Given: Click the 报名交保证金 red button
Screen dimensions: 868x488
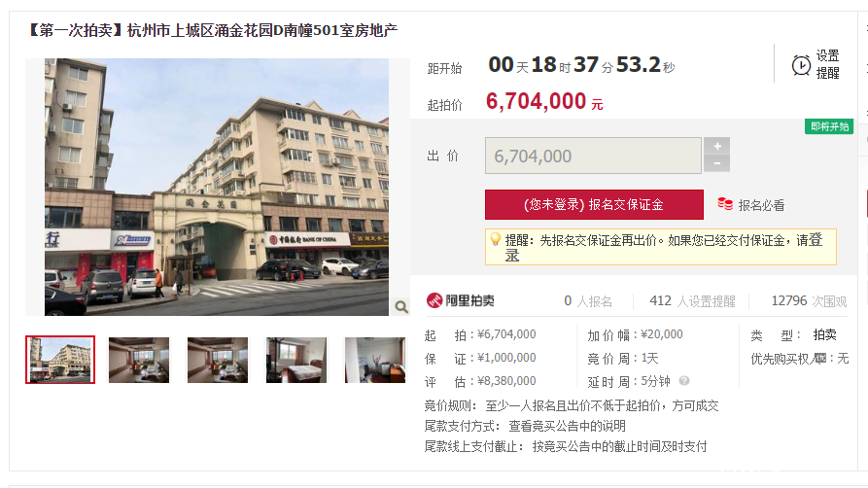Looking at the screenshot, I should tap(594, 204).
